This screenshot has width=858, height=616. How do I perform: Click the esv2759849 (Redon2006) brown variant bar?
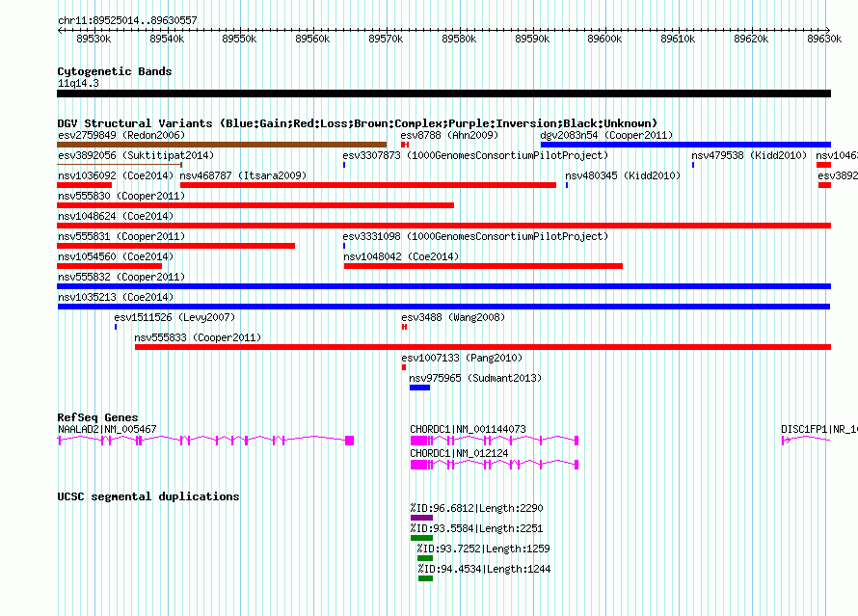222,145
